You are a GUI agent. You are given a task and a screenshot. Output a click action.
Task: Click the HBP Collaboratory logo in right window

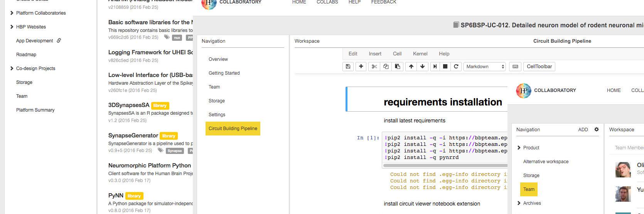click(523, 90)
